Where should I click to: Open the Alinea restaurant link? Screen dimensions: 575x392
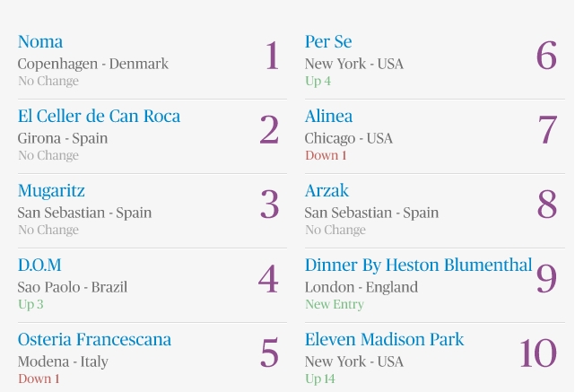328,117
